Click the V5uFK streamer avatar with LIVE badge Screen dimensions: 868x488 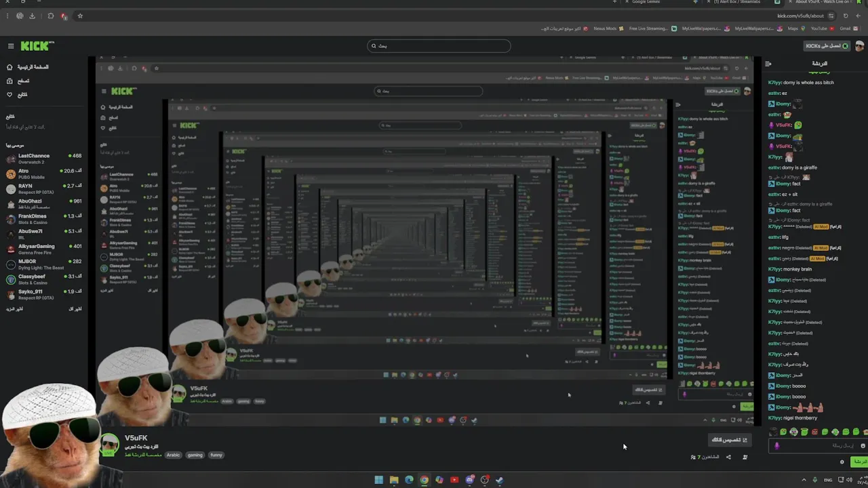[x=110, y=445]
